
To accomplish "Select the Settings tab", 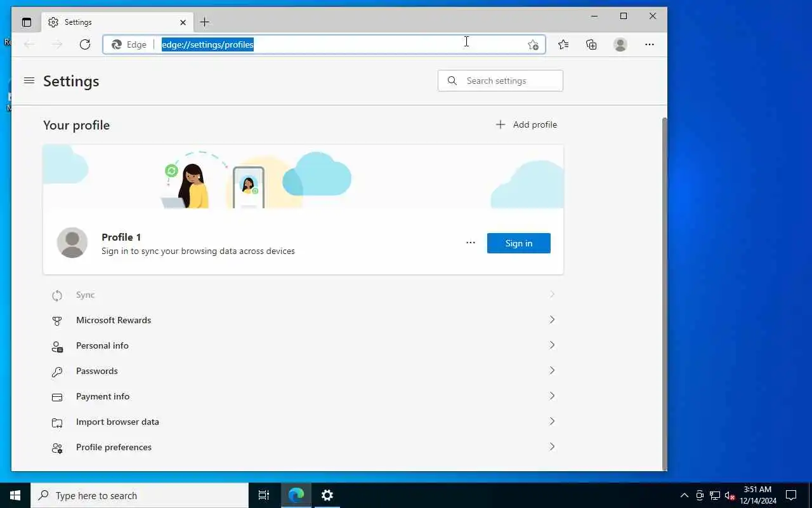I will point(117,22).
